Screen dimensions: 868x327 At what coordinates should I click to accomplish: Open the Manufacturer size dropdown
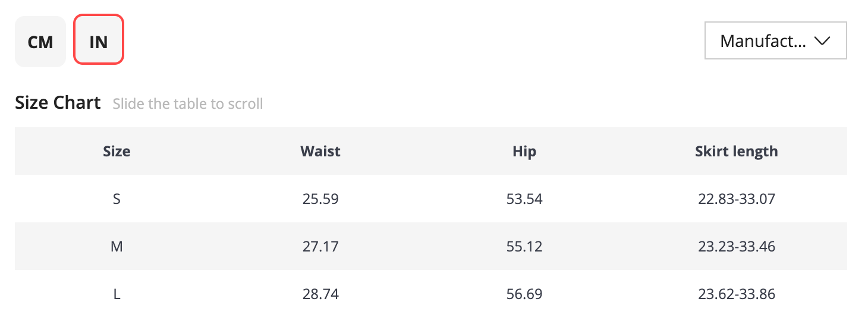click(x=776, y=41)
